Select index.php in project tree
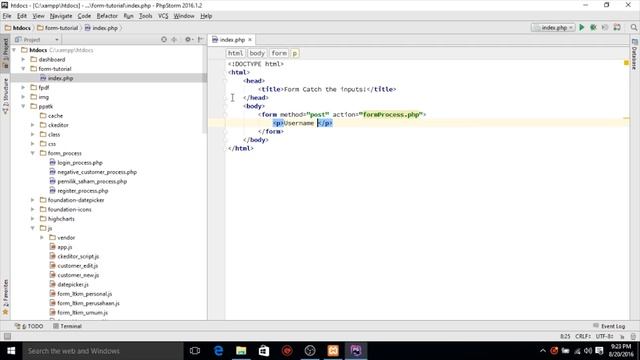640x360 pixels. tap(60, 78)
